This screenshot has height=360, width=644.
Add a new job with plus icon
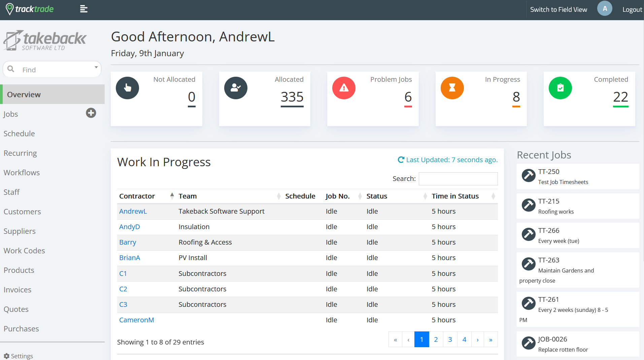point(91,113)
